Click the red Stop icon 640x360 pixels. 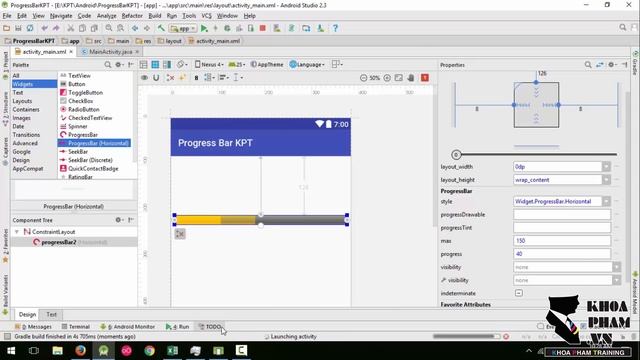263,28
